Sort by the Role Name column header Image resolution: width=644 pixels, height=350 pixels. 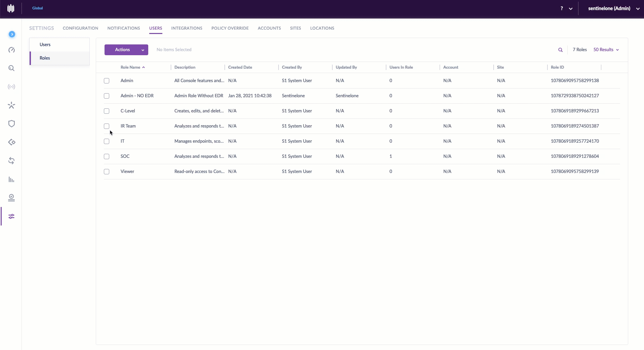click(130, 67)
